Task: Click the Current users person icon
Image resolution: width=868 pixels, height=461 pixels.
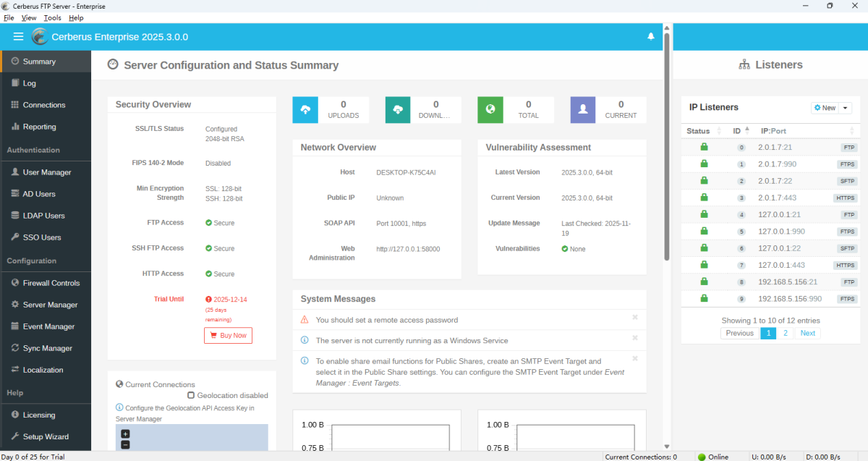Action: click(x=582, y=110)
